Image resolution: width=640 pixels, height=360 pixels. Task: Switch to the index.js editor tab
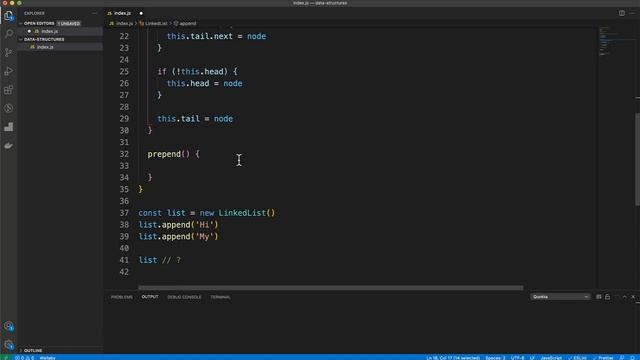tap(122, 13)
